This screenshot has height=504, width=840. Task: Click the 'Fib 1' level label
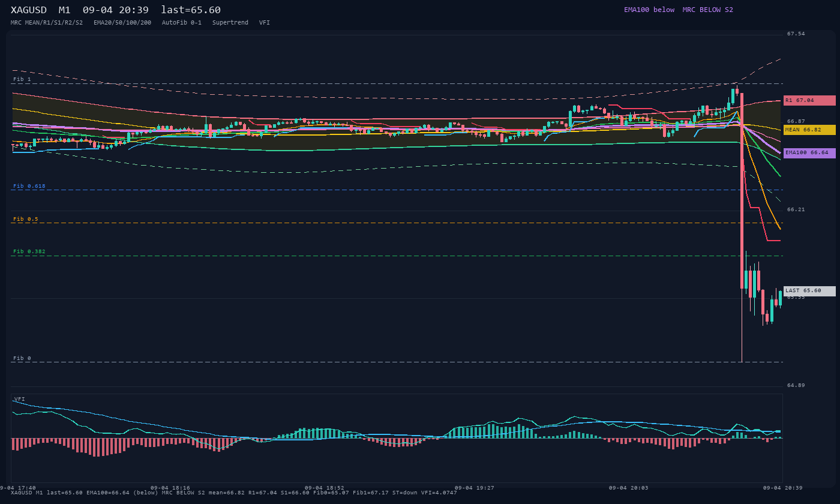(22, 79)
